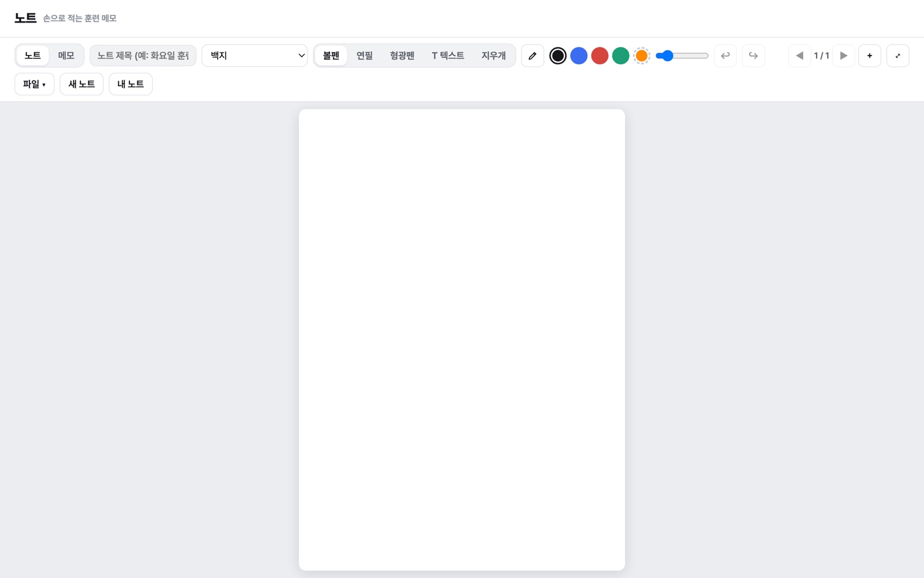This screenshot has width=924, height=578.
Task: Open 내 노트 list
Action: (131, 84)
